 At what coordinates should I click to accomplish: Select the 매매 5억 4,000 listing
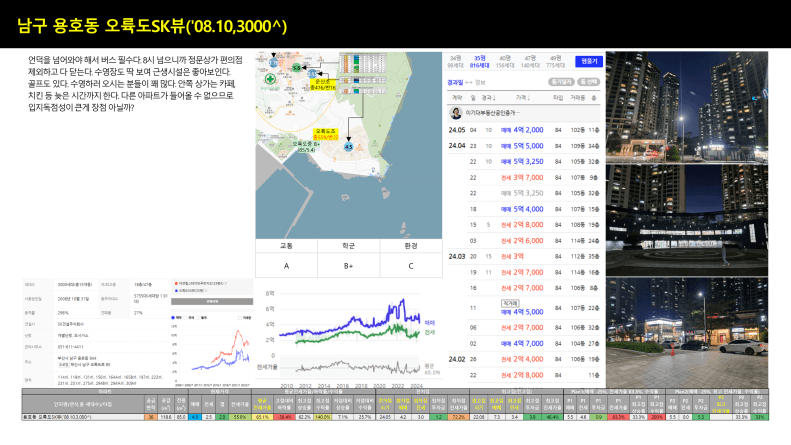tap(522, 209)
